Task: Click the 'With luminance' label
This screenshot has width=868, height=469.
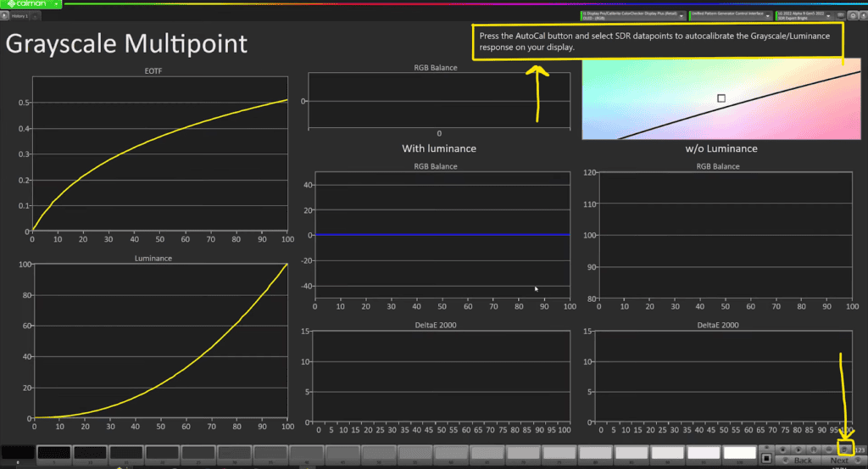Action: pos(439,148)
